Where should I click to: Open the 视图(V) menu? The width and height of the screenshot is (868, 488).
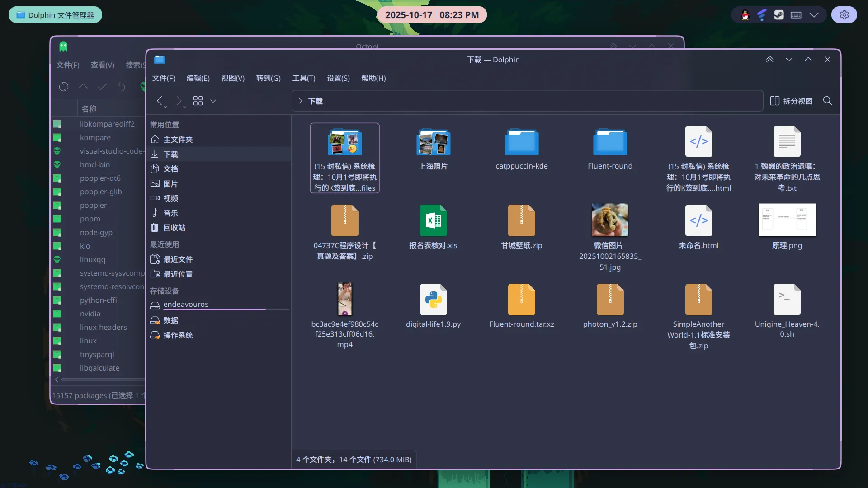tap(232, 78)
